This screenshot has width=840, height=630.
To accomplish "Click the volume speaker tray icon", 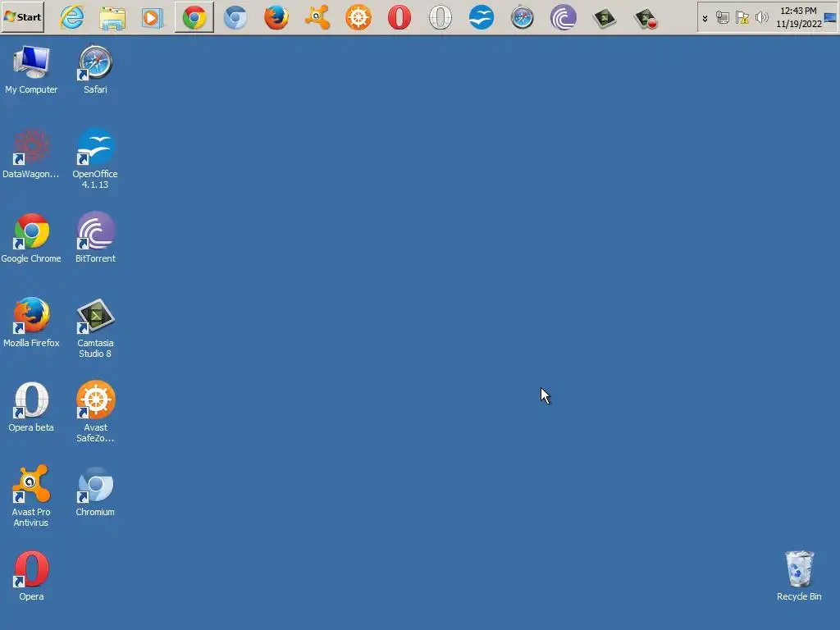I will (x=761, y=18).
